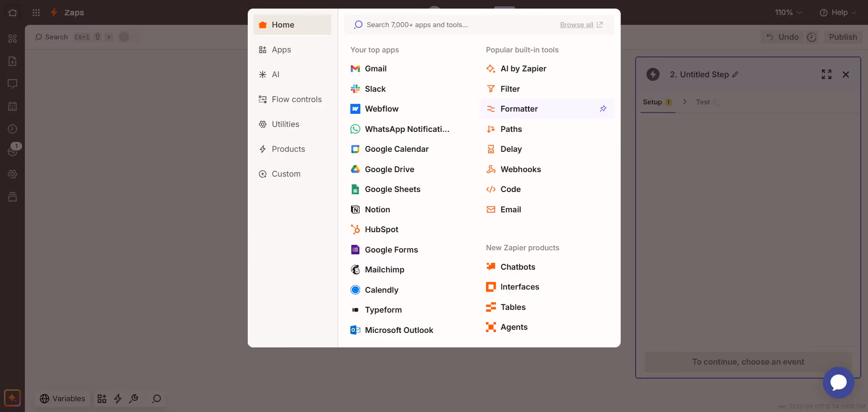Choose Google Calendar app

point(389,149)
